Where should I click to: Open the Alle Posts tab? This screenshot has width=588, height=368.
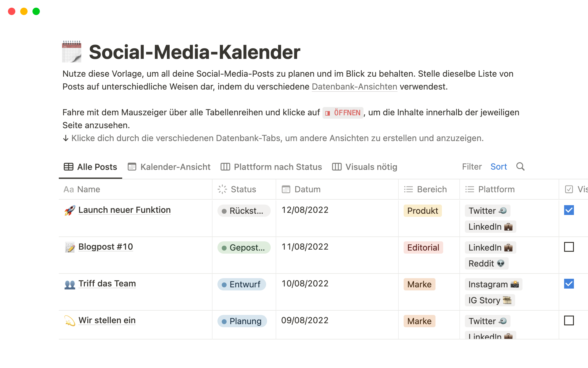(89, 167)
